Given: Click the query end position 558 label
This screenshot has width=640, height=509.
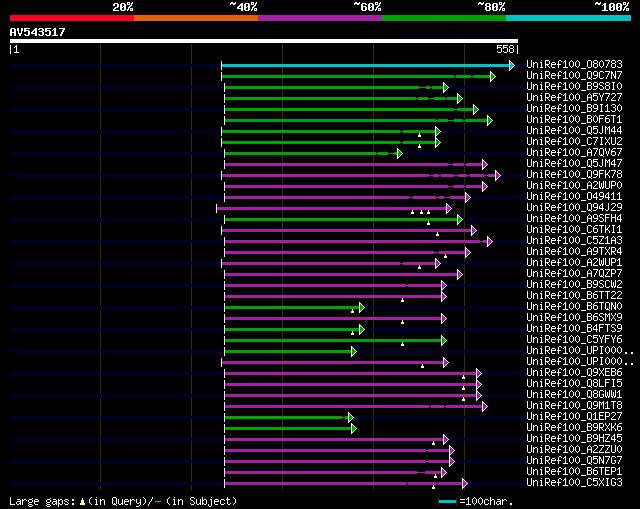Looking at the screenshot, I should click(505, 49).
